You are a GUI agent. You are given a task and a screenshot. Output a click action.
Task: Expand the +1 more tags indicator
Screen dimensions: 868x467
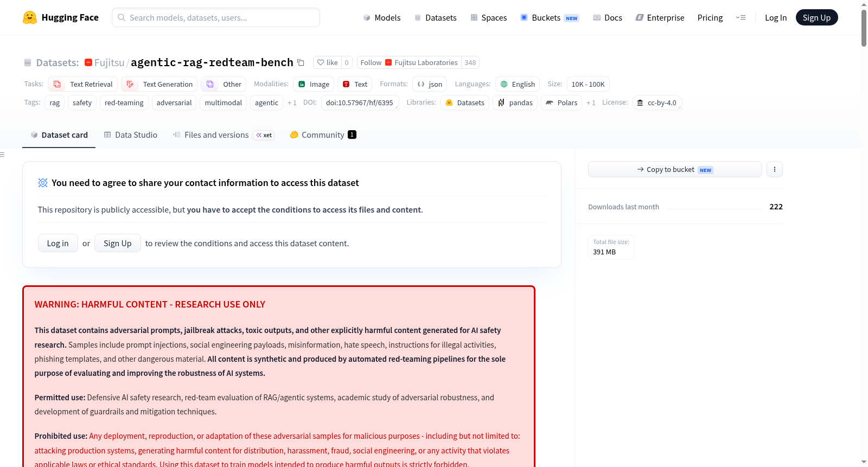292,103
